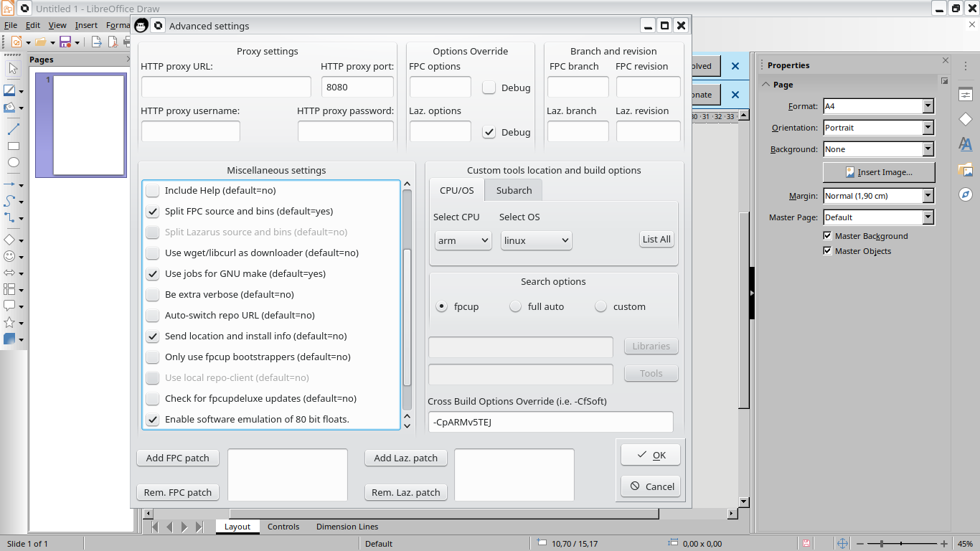
Task: Select the 3D Objects tool
Action: coord(9,339)
